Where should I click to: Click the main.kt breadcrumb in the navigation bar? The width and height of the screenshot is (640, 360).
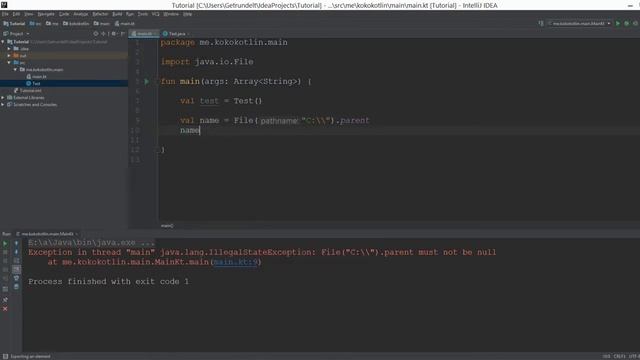[x=124, y=24]
